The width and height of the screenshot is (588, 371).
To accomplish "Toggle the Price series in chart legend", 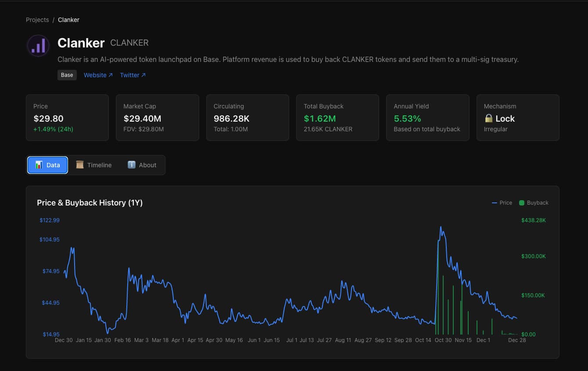I will [502, 203].
